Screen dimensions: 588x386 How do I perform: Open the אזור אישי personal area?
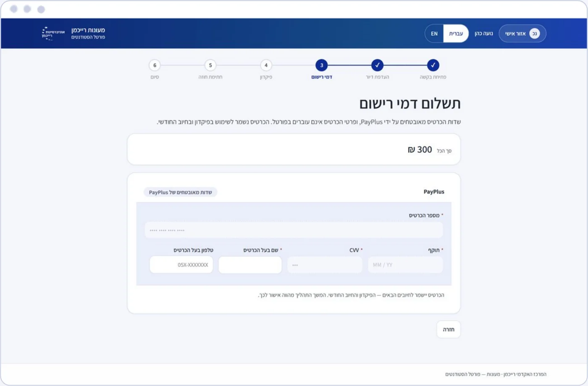[522, 34]
